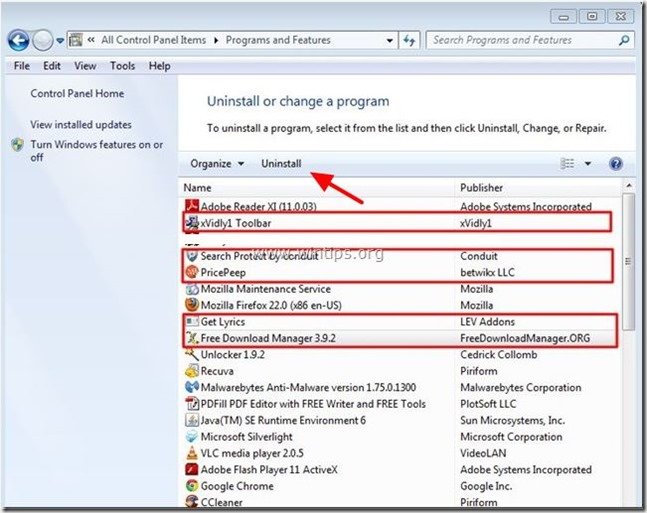Click the blue Help question icon
The height and width of the screenshot is (513, 647).
[616, 164]
